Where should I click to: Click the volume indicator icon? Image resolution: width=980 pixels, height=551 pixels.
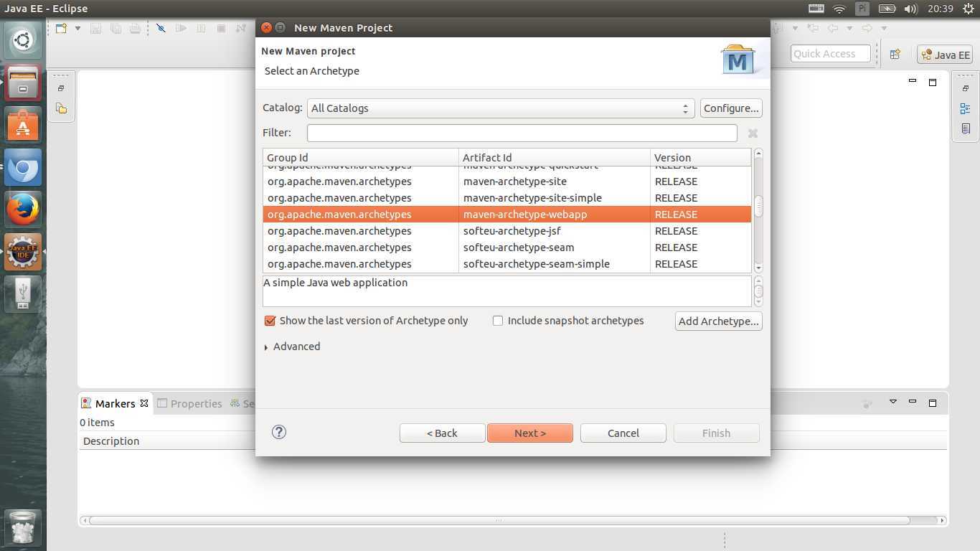click(x=911, y=9)
